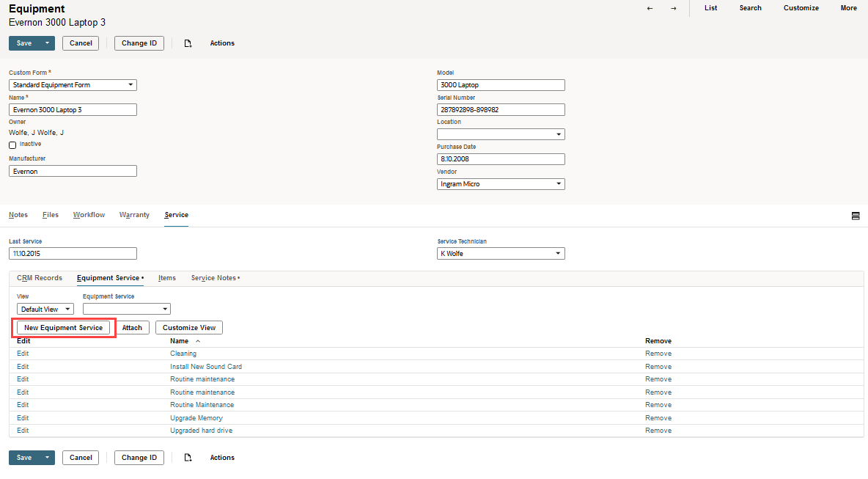Open the Search menu item
This screenshot has width=868, height=479.
point(750,8)
